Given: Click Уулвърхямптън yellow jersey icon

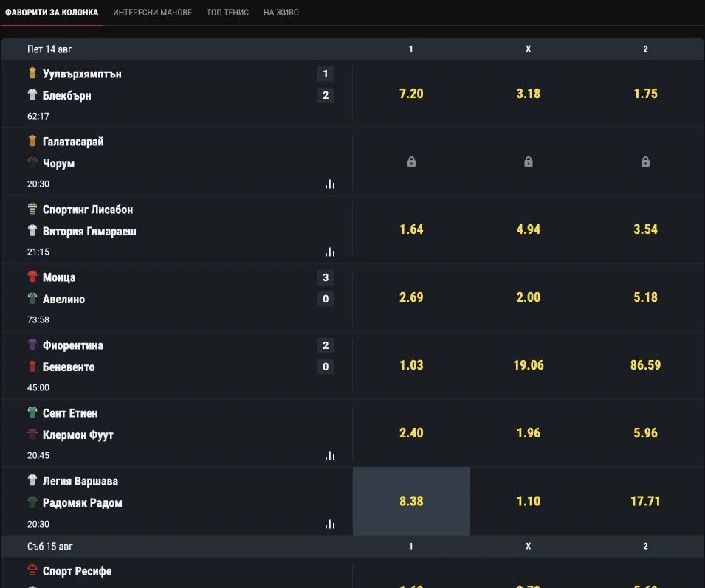Looking at the screenshot, I should [32, 73].
